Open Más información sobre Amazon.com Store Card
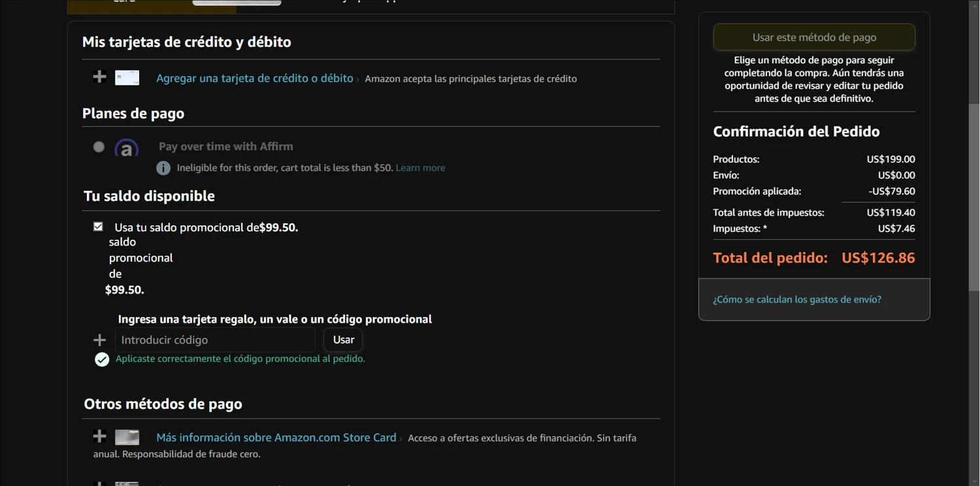Image resolution: width=980 pixels, height=486 pixels. coord(276,438)
